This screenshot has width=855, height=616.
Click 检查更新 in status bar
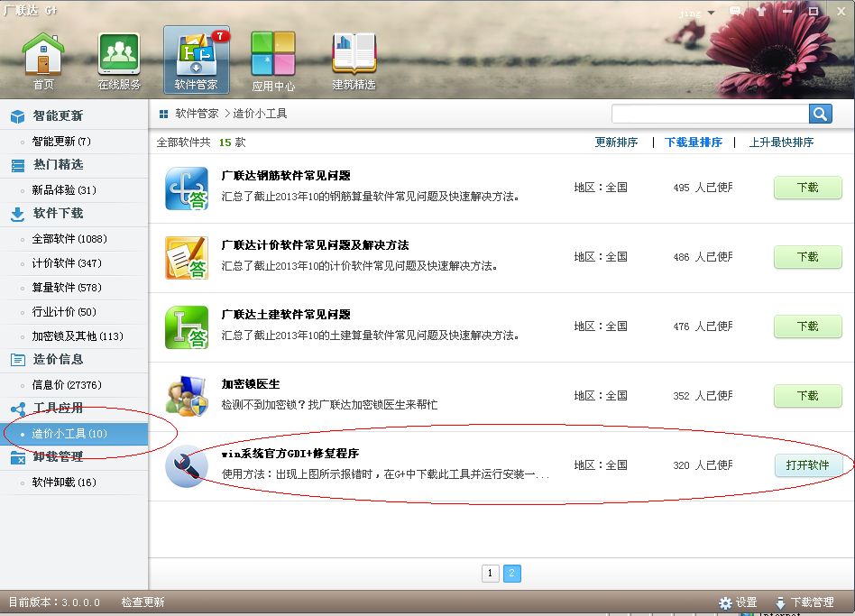coord(142,602)
